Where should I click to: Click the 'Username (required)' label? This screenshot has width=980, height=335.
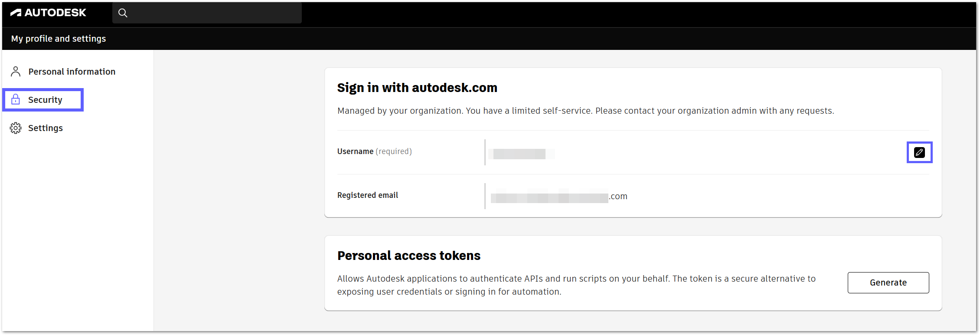point(374,151)
